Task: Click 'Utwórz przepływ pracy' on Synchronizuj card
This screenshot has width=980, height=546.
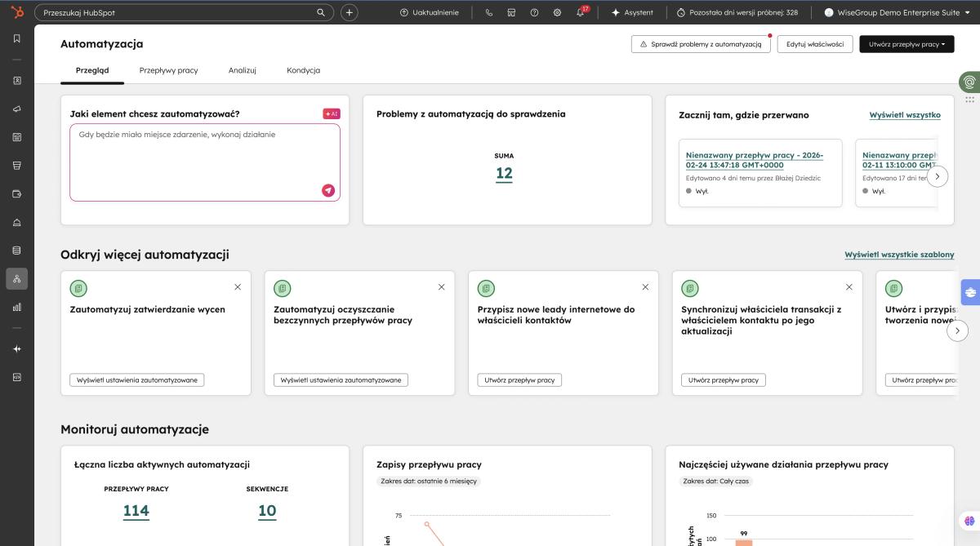Action: [x=724, y=380]
